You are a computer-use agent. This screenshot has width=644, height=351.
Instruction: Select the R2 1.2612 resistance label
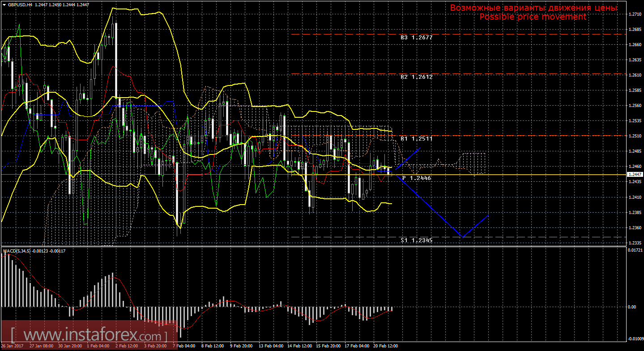416,77
